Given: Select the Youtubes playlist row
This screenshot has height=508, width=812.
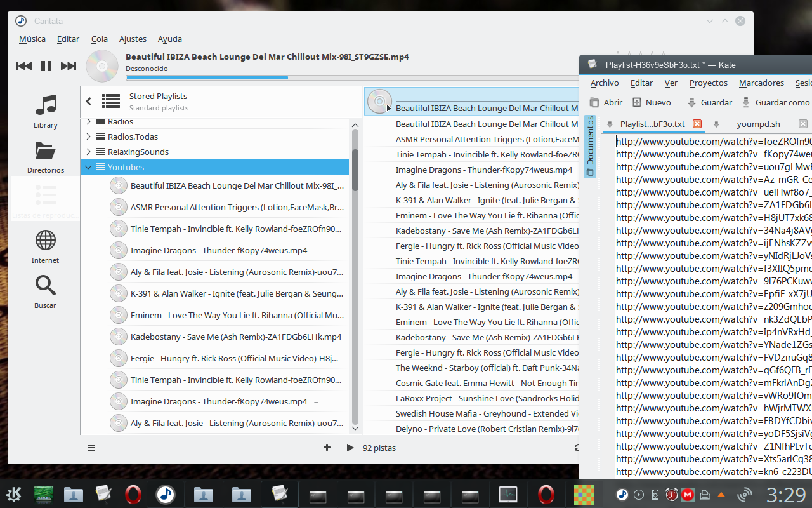Looking at the screenshot, I should tap(215, 167).
